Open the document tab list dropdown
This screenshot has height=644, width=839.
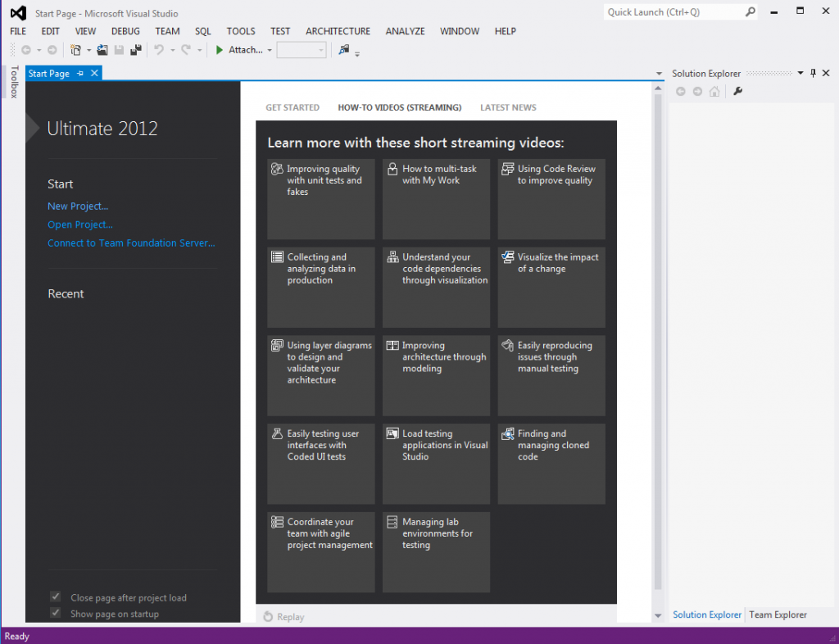tap(659, 74)
